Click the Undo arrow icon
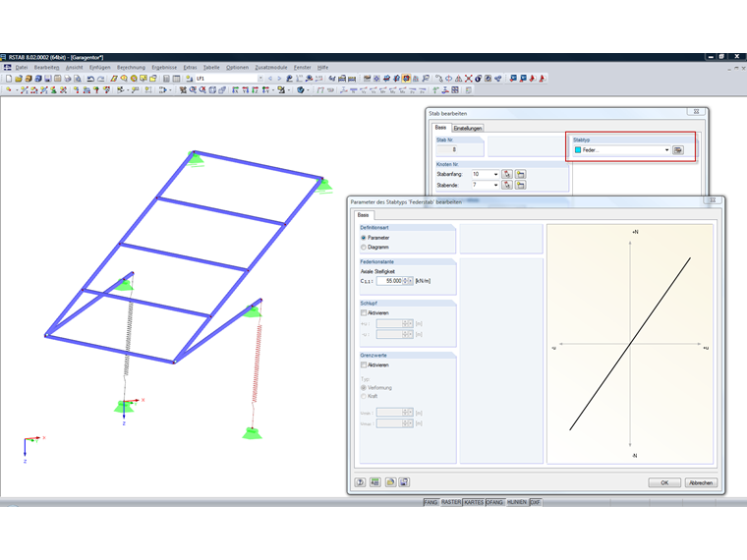747x560 pixels. (90, 79)
